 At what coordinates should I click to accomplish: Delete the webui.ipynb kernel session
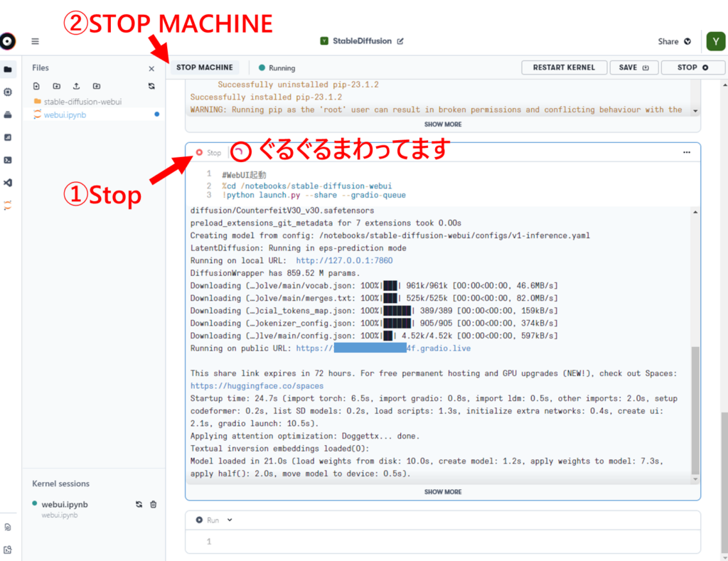tap(153, 504)
